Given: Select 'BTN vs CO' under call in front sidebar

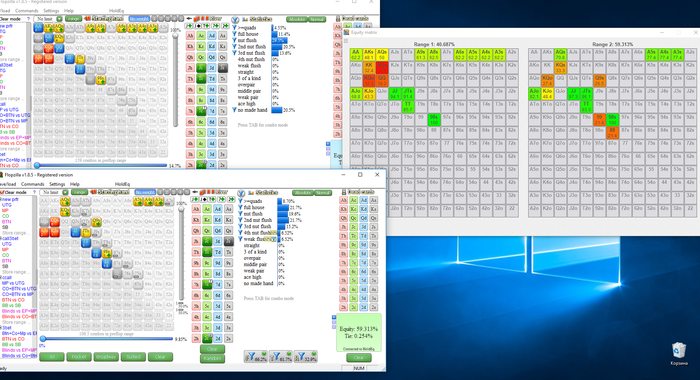Looking at the screenshot, I should pos(13,300).
